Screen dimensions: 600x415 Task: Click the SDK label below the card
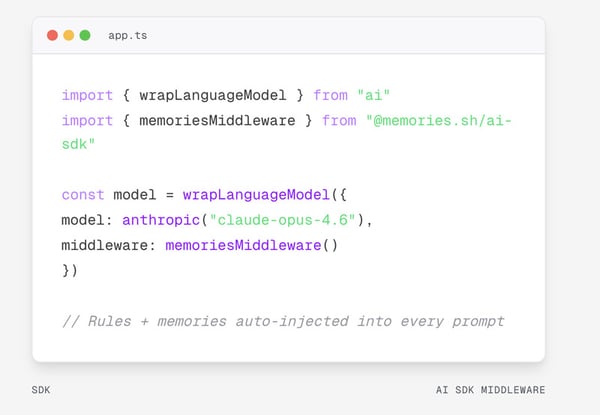(x=43, y=390)
